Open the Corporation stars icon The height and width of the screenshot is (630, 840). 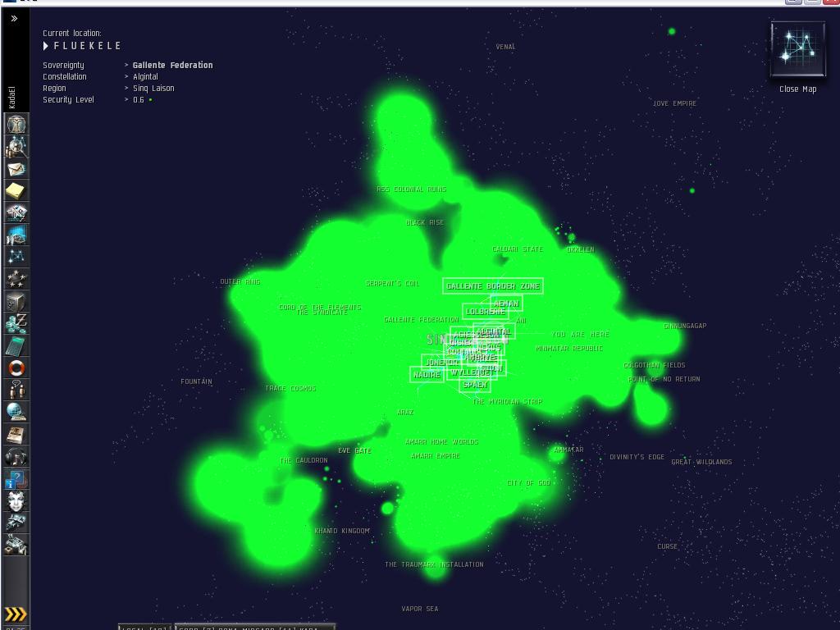[x=16, y=279]
